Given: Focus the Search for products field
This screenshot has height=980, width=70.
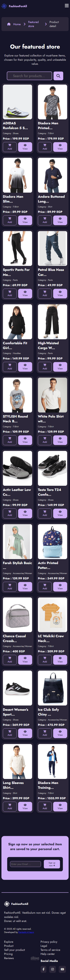Looking at the screenshot, I should [29, 76].
